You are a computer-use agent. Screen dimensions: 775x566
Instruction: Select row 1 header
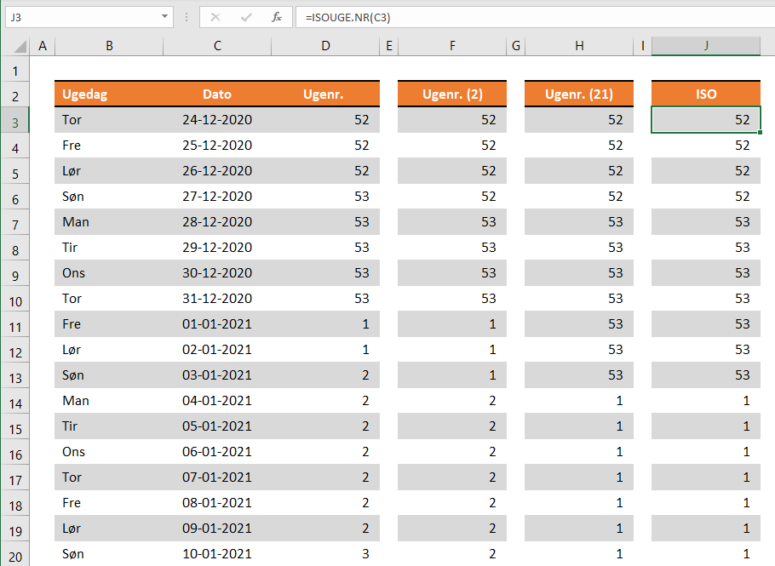pos(15,71)
